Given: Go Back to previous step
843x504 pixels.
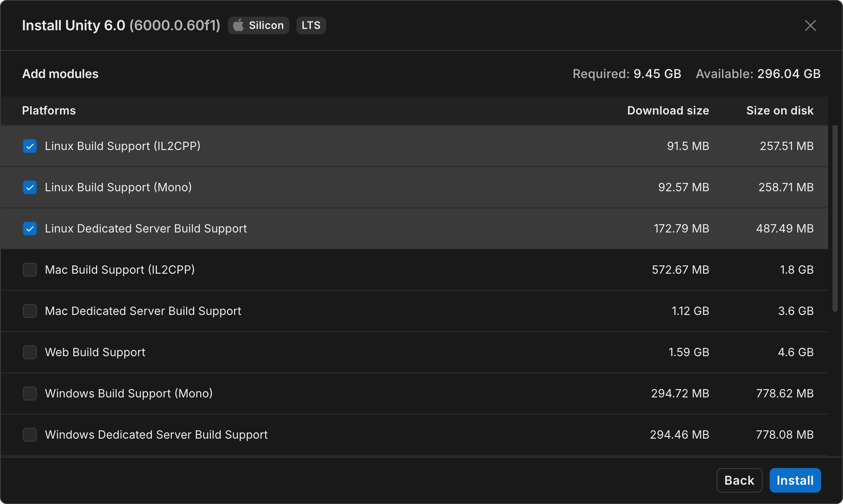Looking at the screenshot, I should point(739,480).
